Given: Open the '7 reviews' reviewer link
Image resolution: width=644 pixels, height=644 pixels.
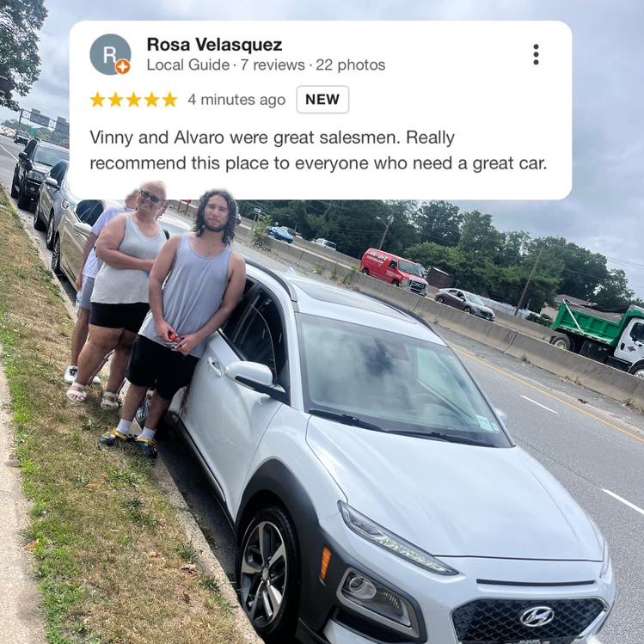Looking at the screenshot, I should point(273,64).
